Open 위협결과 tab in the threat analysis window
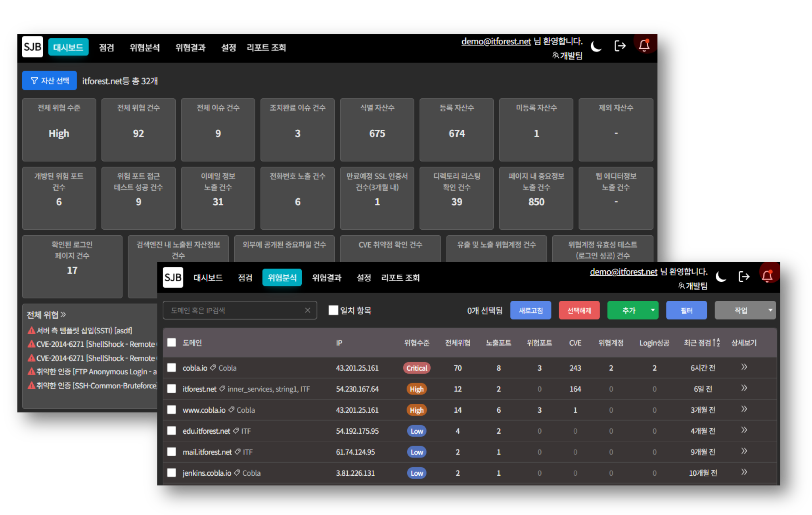Viewport: 812px width, 515px height. [326, 278]
